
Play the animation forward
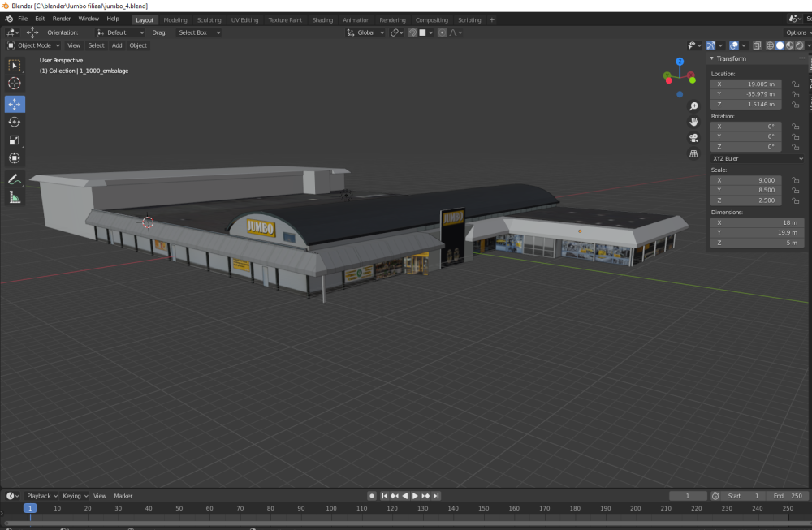415,496
